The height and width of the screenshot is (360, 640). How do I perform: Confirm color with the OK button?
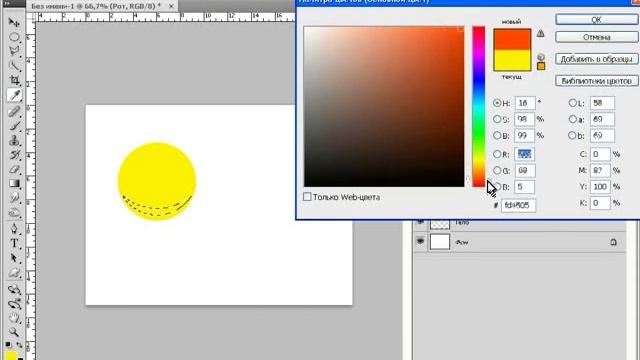coord(596,19)
